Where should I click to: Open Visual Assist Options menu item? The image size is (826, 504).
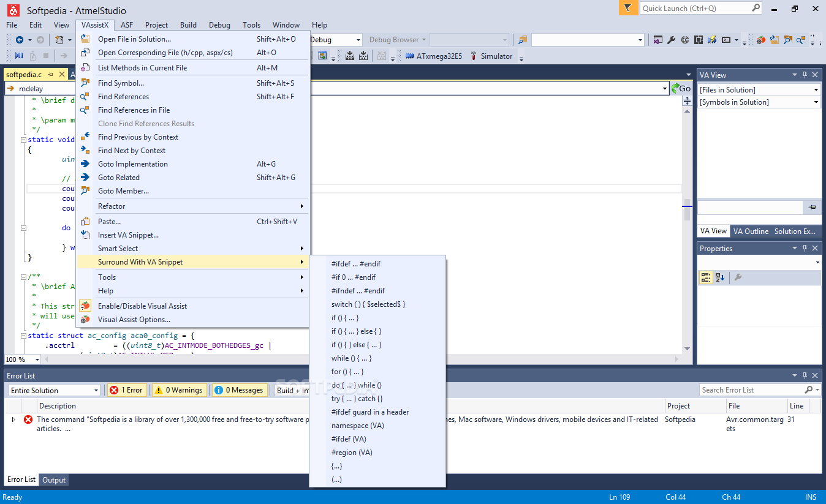(193, 320)
